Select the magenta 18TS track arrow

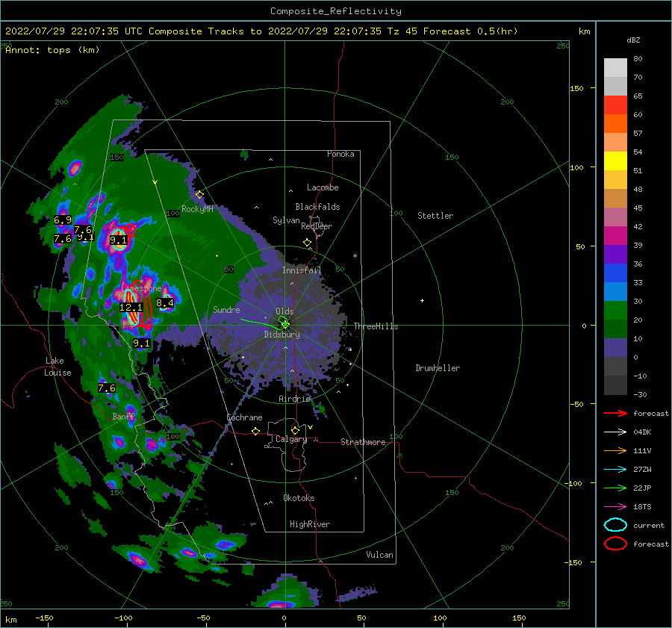(615, 507)
